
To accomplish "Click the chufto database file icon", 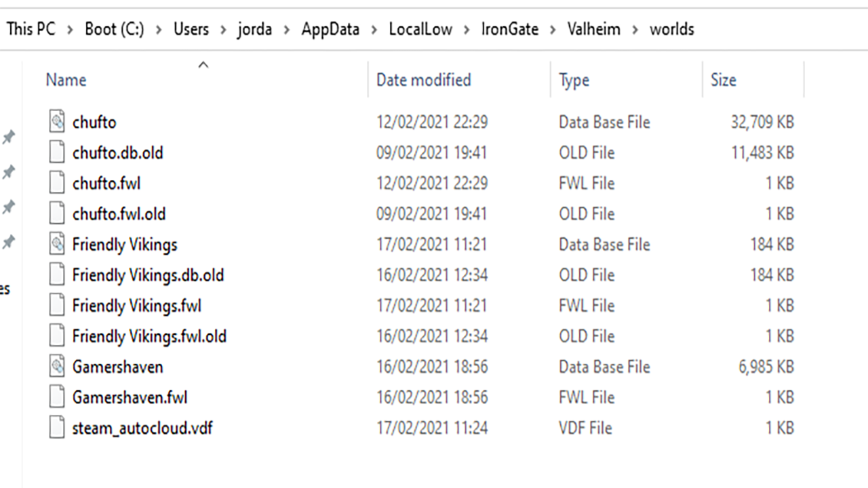I will (x=57, y=122).
